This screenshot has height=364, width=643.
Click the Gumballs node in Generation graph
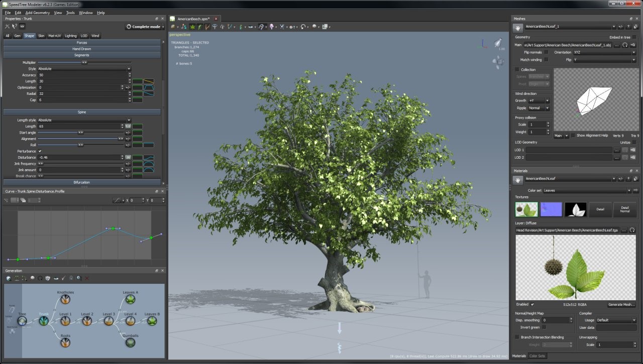tap(130, 343)
